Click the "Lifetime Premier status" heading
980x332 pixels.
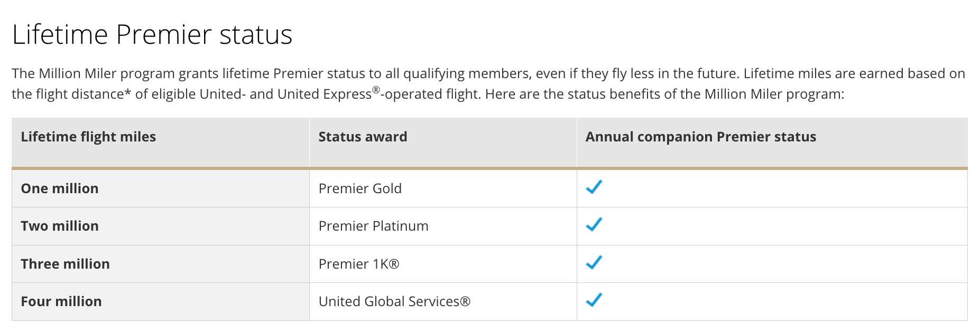point(152,35)
